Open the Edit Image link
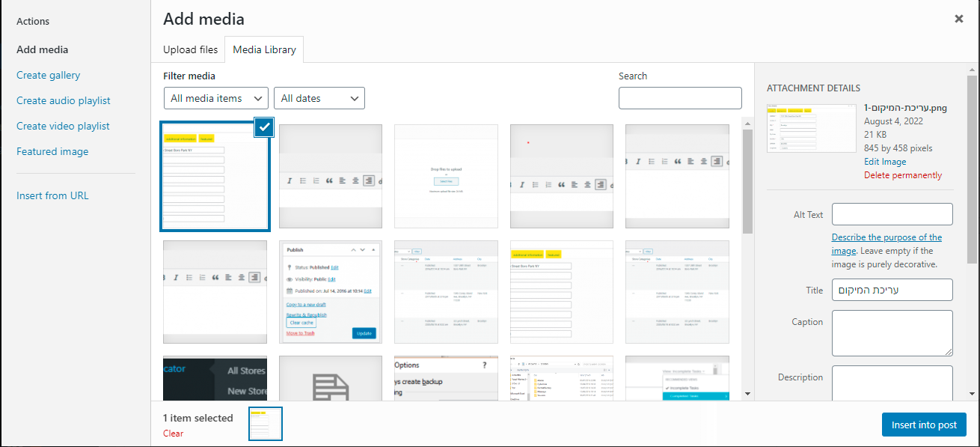Image resolution: width=980 pixels, height=447 pixels. [885, 162]
